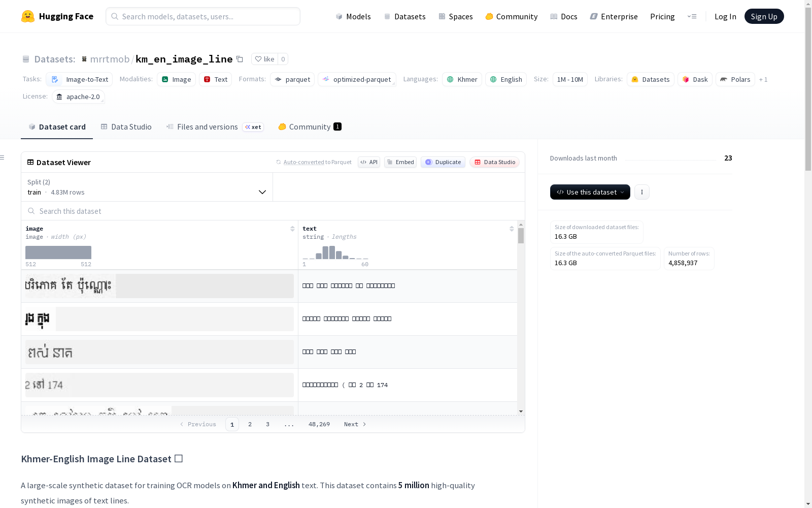Open the Auto-converted to Parquet link
This screenshot has width=812, height=508.
pos(304,162)
